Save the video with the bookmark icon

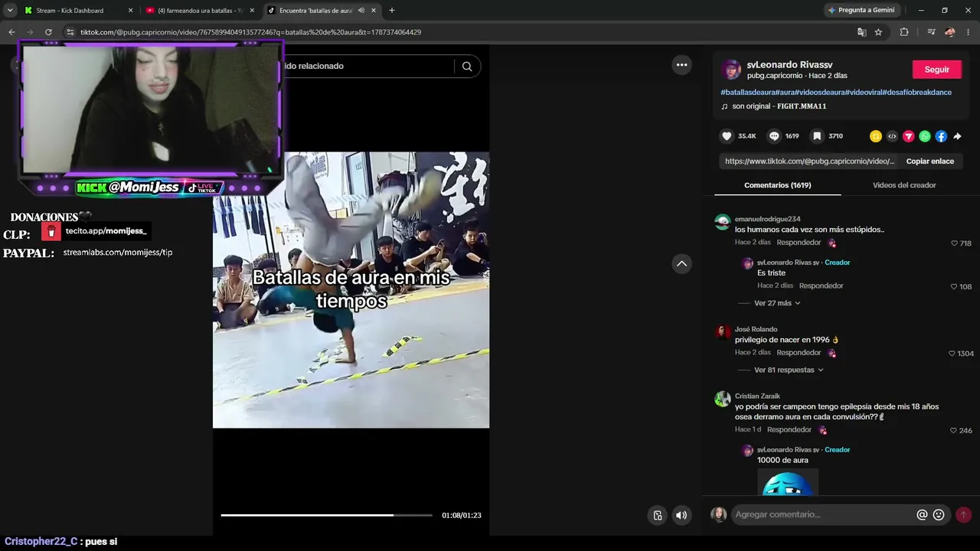(x=818, y=136)
